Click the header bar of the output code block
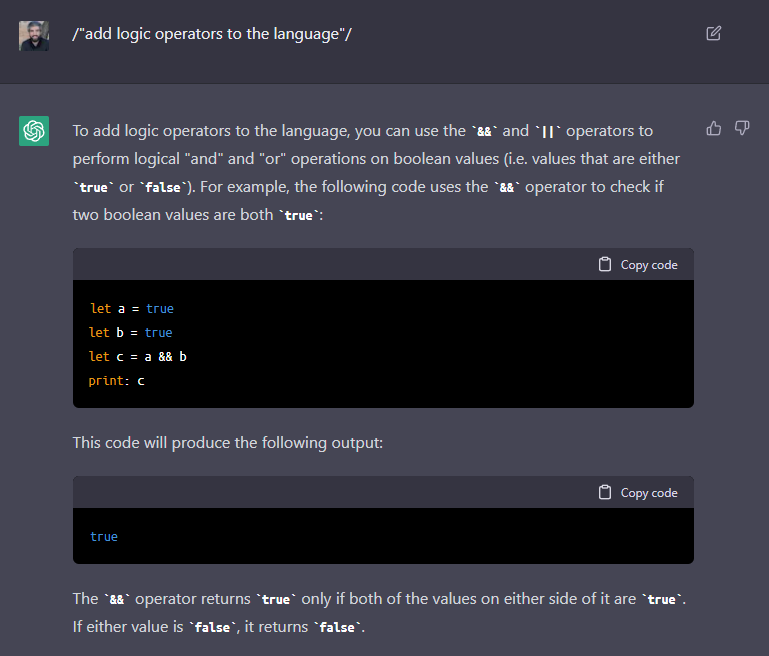The height and width of the screenshot is (656, 769). (384, 492)
